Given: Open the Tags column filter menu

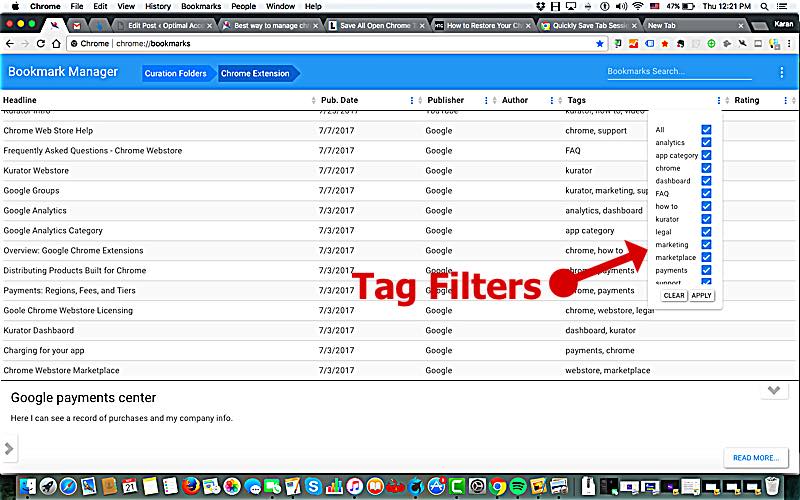Looking at the screenshot, I should pos(719,101).
